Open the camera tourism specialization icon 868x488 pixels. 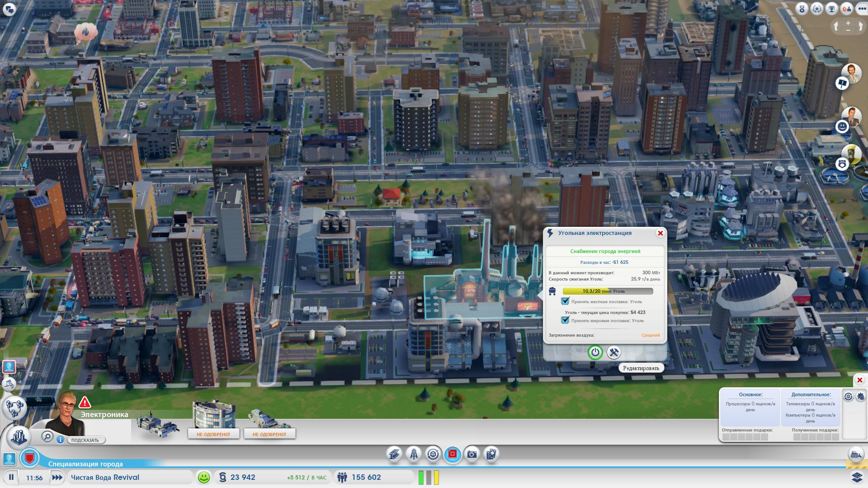472,454
